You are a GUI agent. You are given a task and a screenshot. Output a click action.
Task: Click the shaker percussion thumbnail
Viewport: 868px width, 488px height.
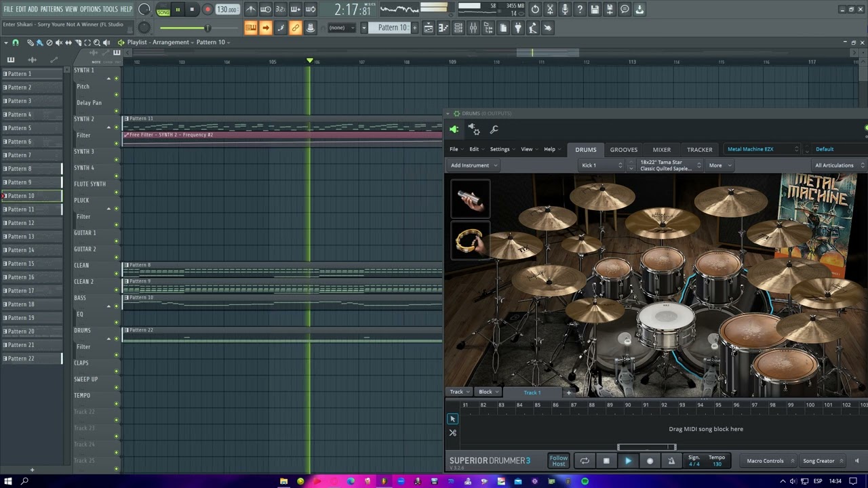(470, 199)
